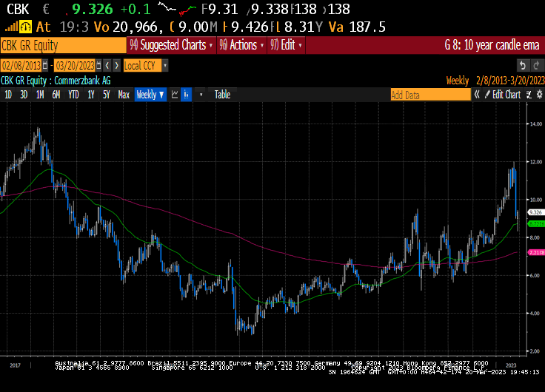Collapse panel with double left chevron

pos(477,95)
